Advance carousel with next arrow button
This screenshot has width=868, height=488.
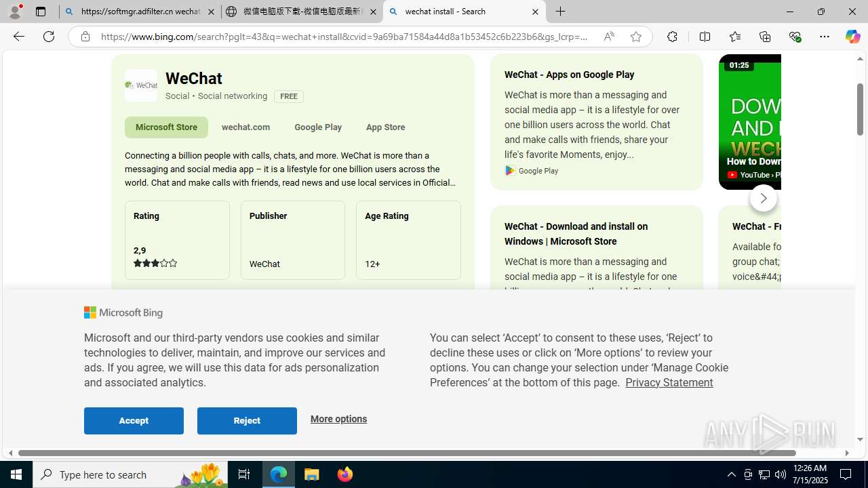tap(764, 198)
